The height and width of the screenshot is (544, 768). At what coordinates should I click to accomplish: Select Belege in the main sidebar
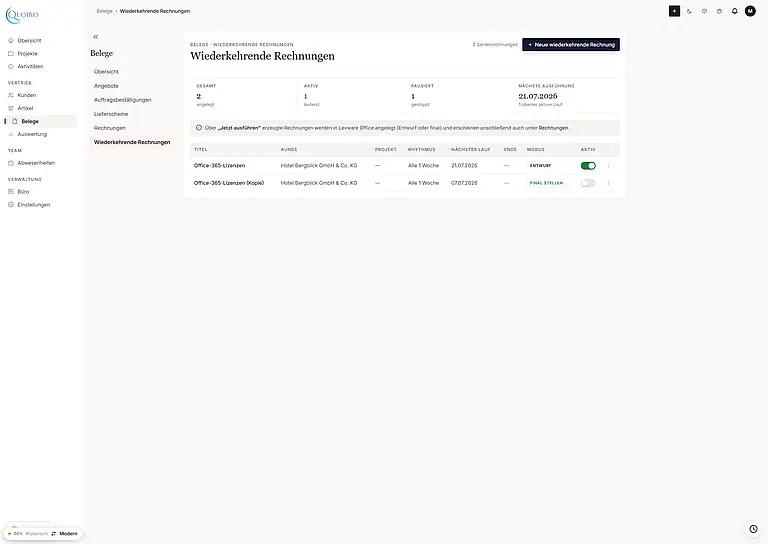pos(40,121)
